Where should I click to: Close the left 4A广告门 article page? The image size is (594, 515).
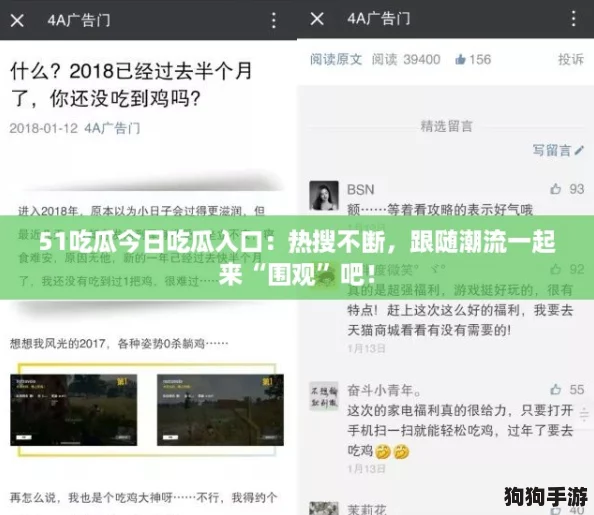coord(17,20)
